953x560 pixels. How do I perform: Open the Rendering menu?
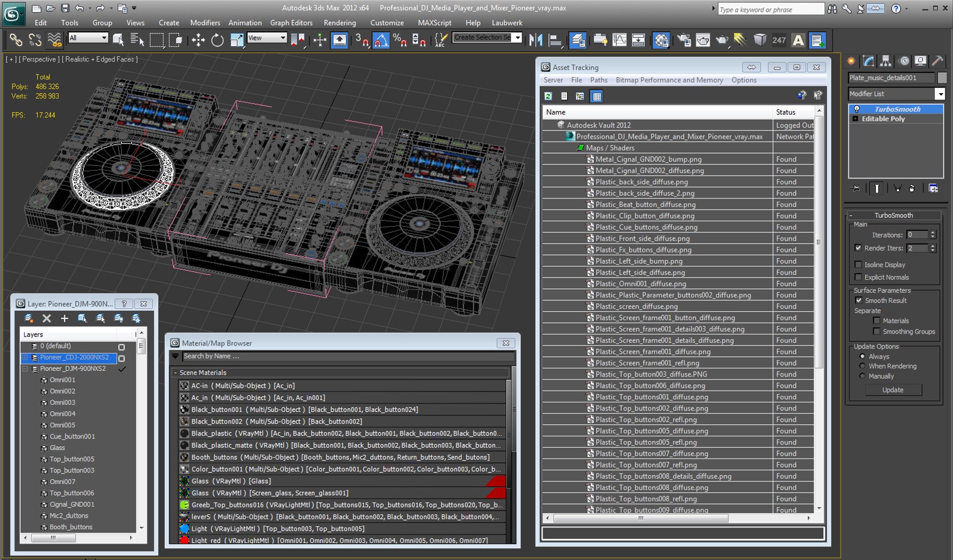coord(340,23)
